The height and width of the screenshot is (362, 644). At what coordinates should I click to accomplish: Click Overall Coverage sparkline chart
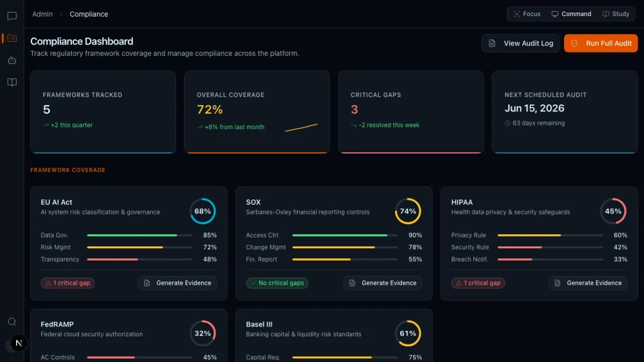pos(301,128)
